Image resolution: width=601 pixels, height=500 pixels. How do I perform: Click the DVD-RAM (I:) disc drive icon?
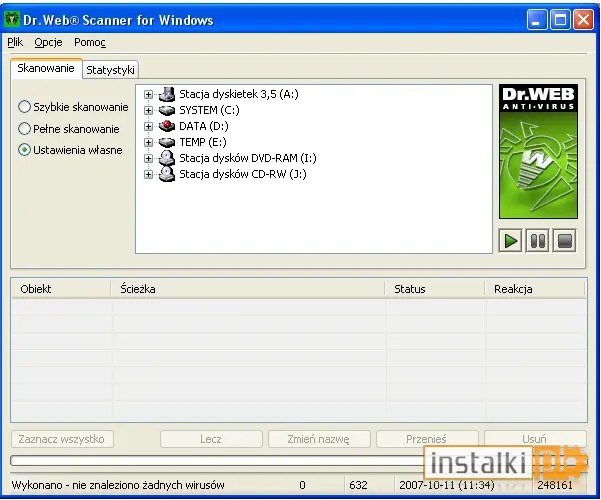tap(167, 158)
